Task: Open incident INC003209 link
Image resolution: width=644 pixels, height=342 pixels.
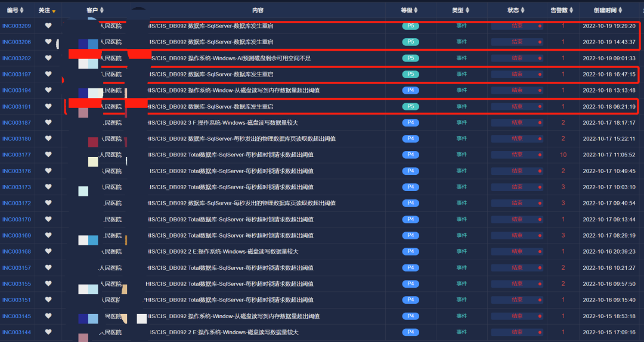Action: coord(17,26)
